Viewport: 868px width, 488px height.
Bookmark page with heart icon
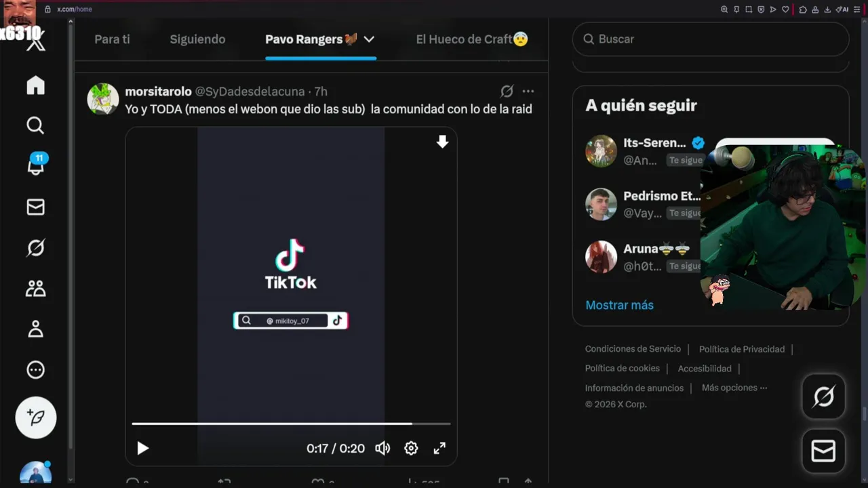(785, 9)
